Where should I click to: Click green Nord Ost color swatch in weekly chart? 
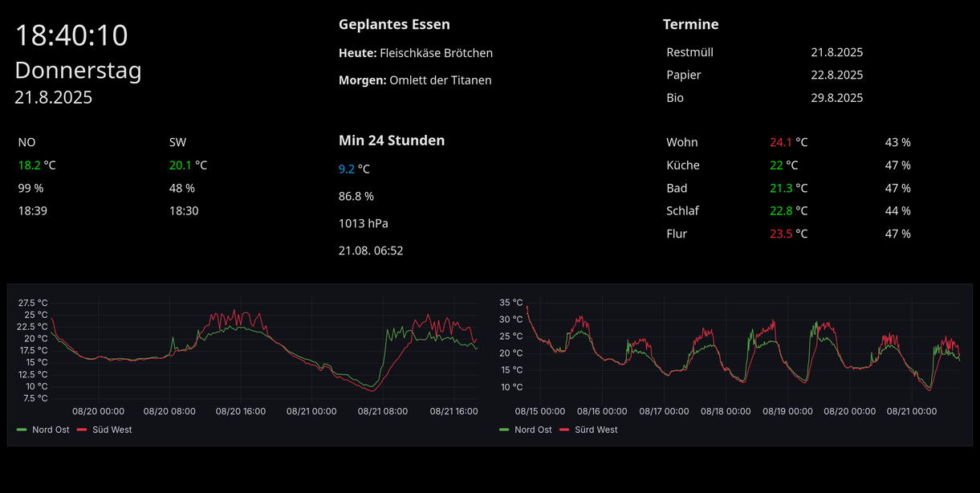pyautogui.click(x=504, y=430)
